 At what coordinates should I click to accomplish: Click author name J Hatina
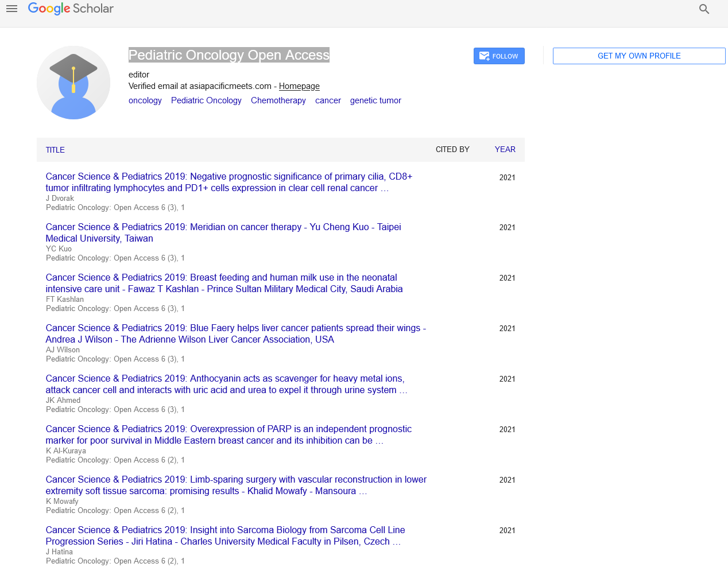(59, 552)
